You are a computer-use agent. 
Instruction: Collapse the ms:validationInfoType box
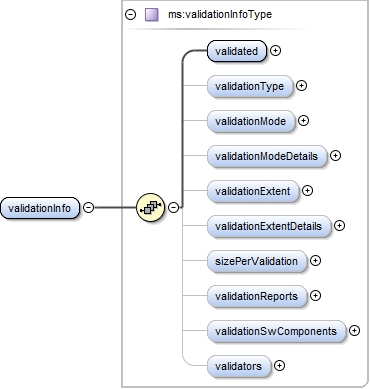coord(130,15)
